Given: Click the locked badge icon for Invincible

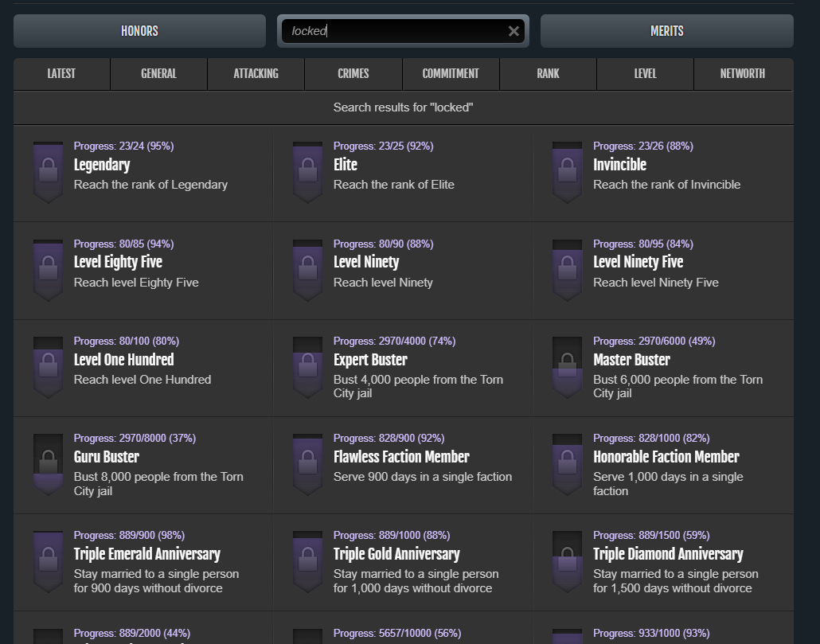Looking at the screenshot, I should click(568, 173).
